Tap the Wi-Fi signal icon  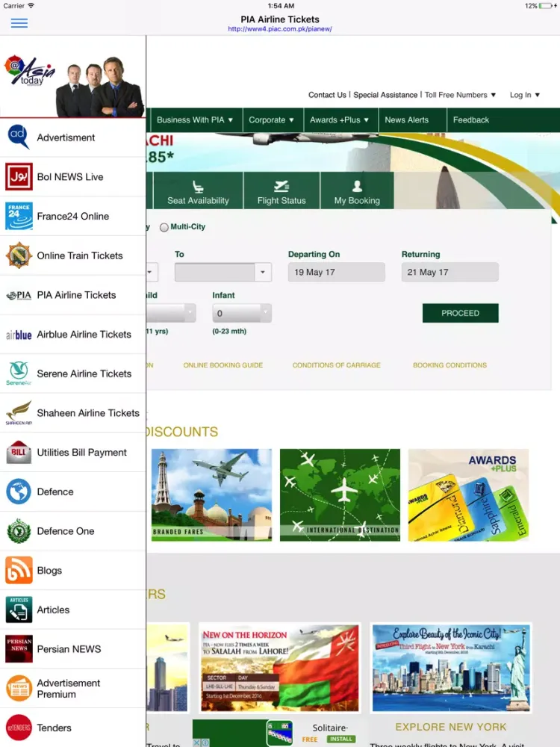[x=31, y=6]
